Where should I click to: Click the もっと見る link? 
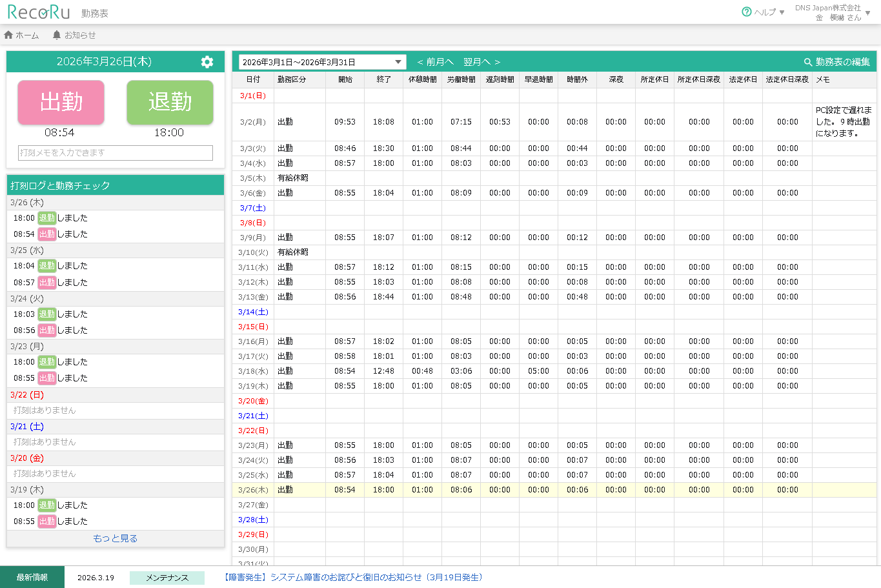coord(116,538)
